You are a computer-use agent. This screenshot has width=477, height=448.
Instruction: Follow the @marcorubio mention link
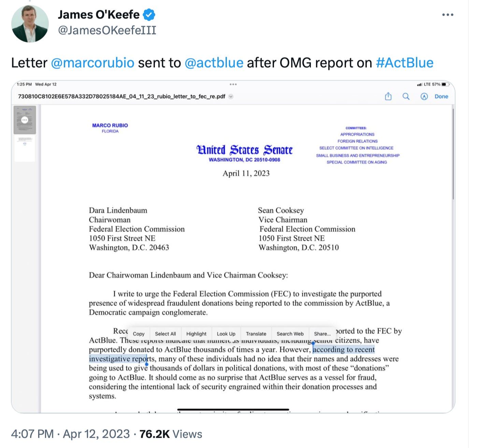coord(92,63)
